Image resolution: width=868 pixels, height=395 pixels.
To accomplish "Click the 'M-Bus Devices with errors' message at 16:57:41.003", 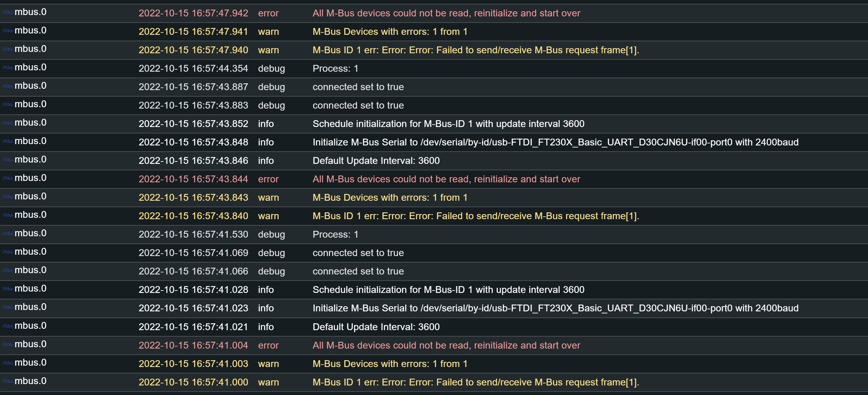I will 390,364.
